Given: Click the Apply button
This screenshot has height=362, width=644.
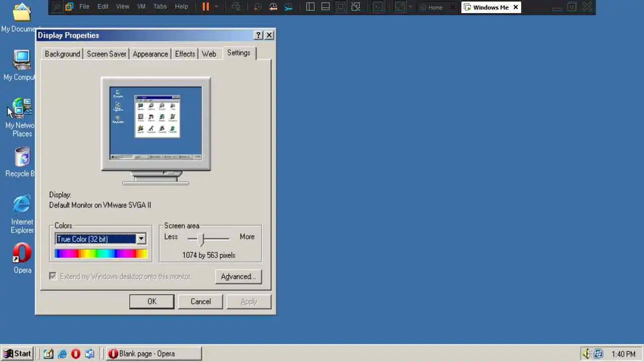Looking at the screenshot, I should point(249,302).
